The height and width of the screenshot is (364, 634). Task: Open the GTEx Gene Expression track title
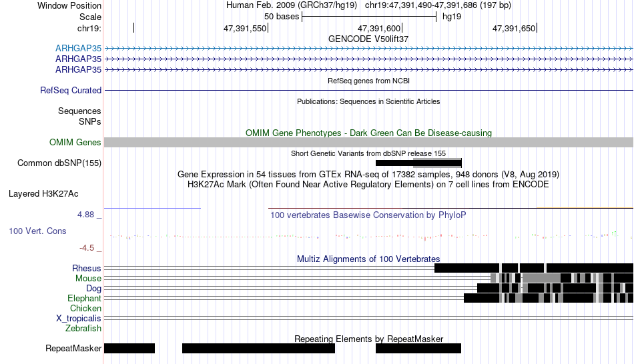coord(368,174)
